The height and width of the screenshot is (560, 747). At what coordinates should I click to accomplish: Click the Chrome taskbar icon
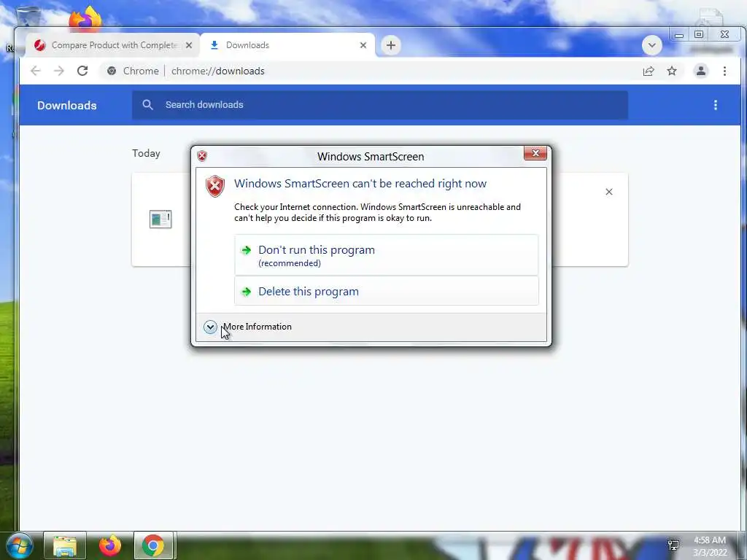pyautogui.click(x=153, y=545)
